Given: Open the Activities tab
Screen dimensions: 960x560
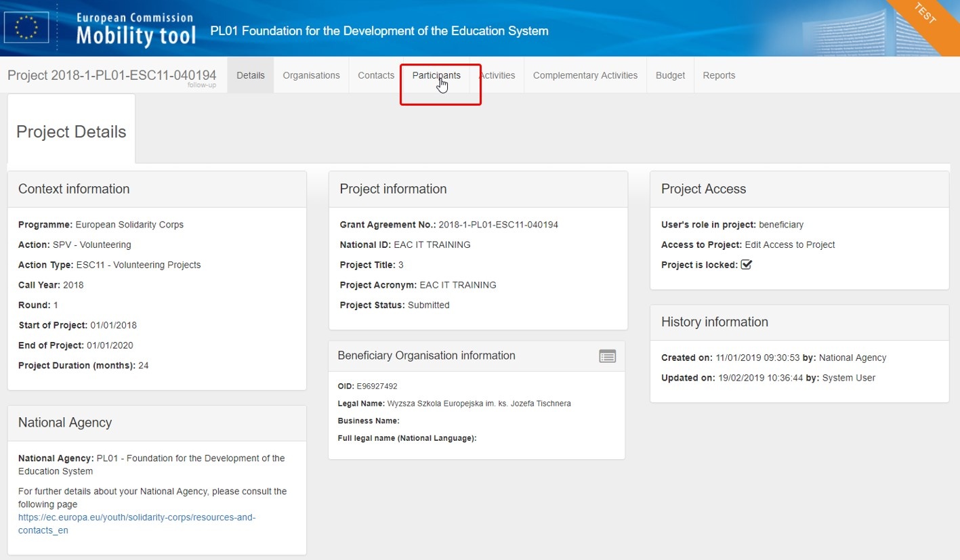Looking at the screenshot, I should (x=497, y=75).
